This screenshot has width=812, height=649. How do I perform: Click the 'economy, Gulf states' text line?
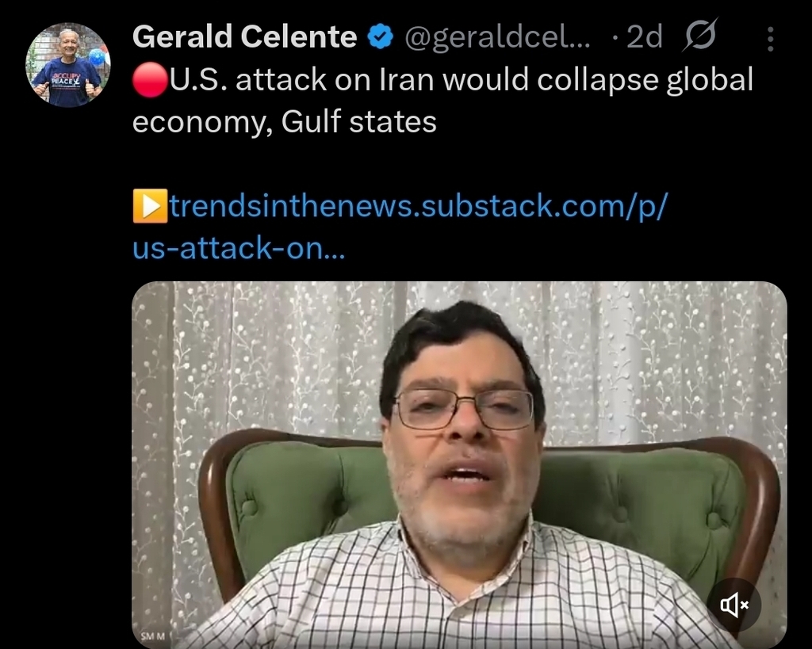(285, 122)
